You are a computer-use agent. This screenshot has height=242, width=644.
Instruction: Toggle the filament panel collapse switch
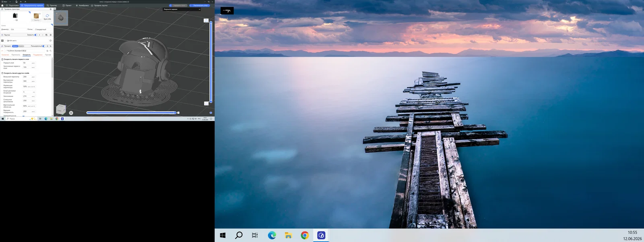(36, 35)
